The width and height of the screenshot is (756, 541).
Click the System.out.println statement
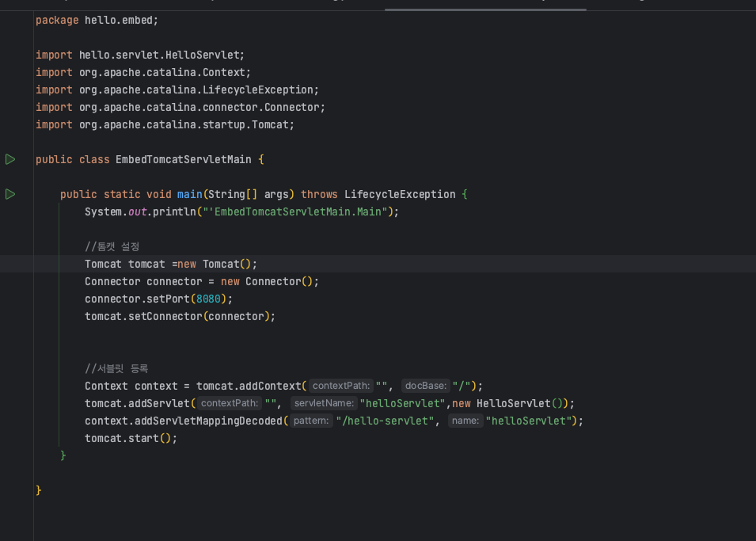click(x=242, y=211)
